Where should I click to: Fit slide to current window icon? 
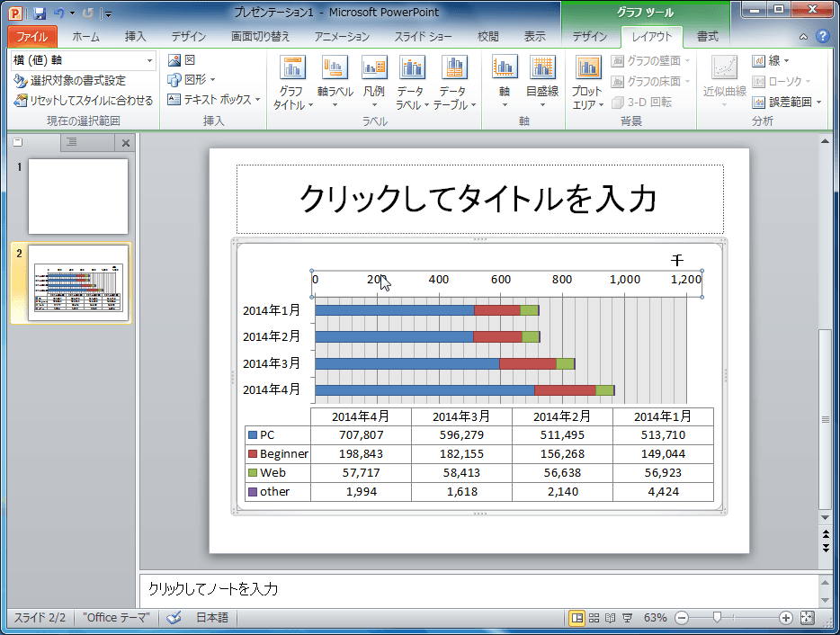(x=808, y=618)
